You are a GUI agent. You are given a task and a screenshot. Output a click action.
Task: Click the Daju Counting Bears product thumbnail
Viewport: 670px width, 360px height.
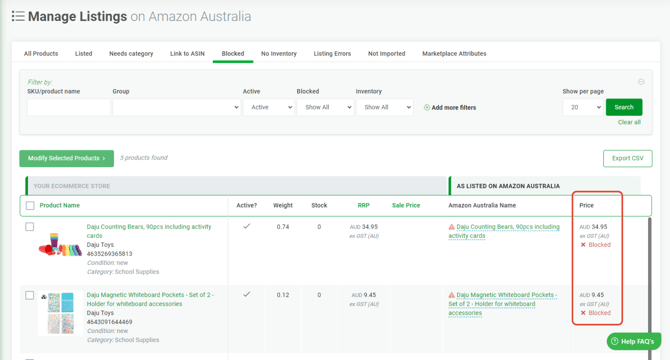60,245
